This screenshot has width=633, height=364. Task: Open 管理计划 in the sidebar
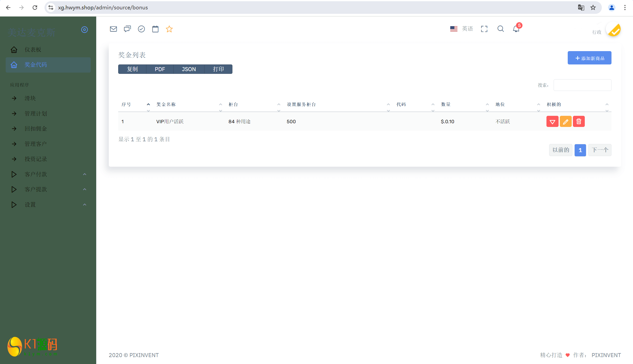point(36,114)
